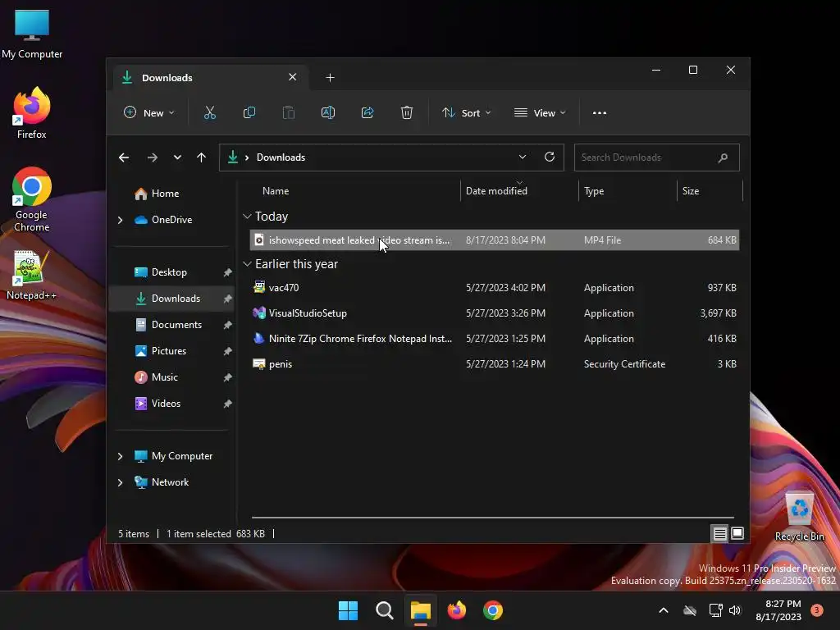Click the Copy icon in toolbar

point(249,112)
